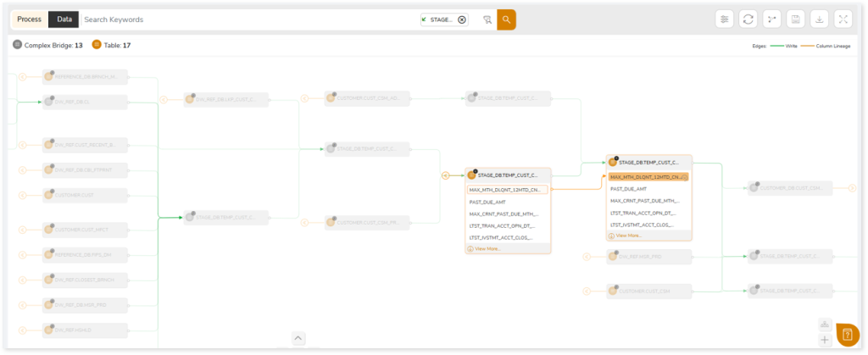Viewport: 868px width, 355px height.
Task: Expand View More in right STAGE_DB table
Action: coord(629,236)
